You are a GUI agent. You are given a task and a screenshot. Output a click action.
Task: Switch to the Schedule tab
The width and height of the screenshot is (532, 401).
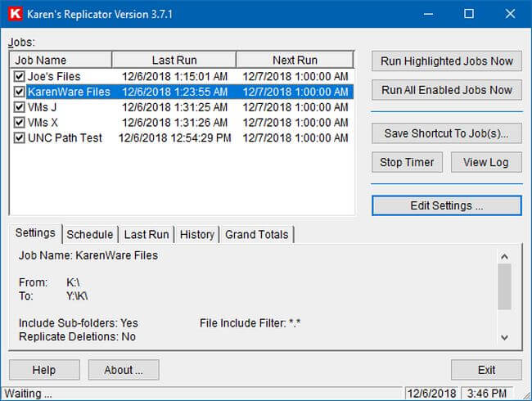click(x=90, y=234)
